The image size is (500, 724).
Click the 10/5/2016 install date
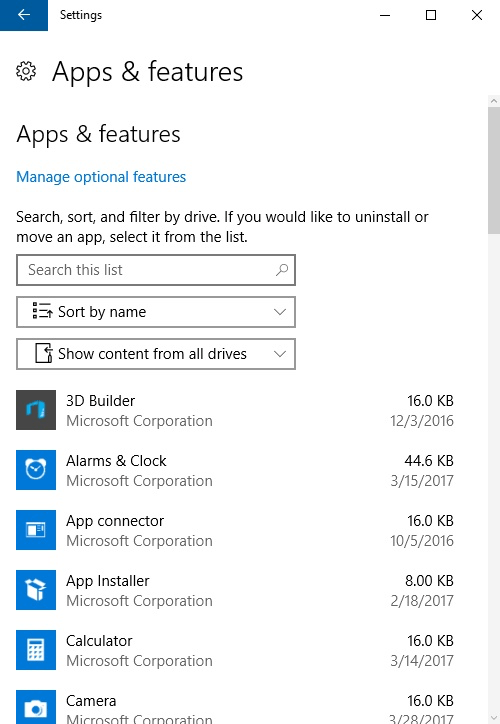point(422,541)
